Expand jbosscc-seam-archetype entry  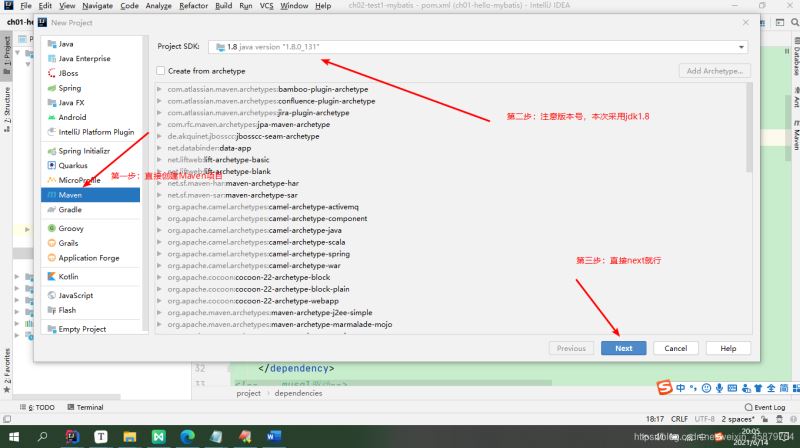click(x=159, y=136)
